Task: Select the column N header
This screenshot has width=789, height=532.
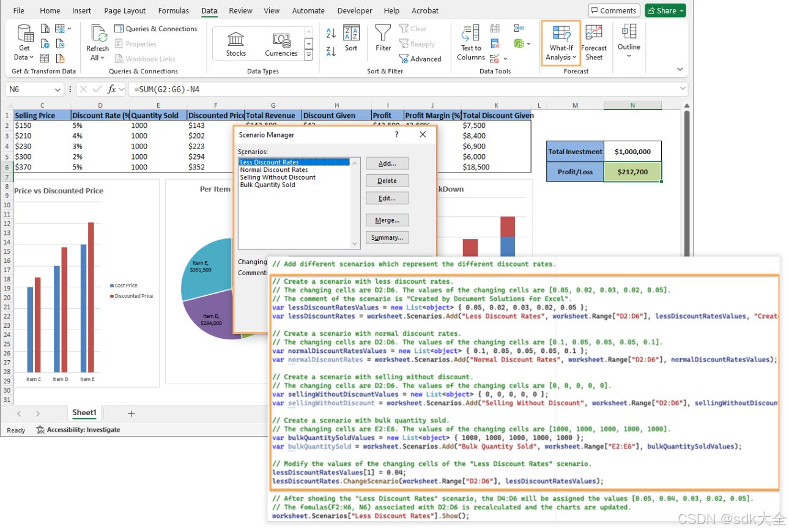Action: coord(632,105)
